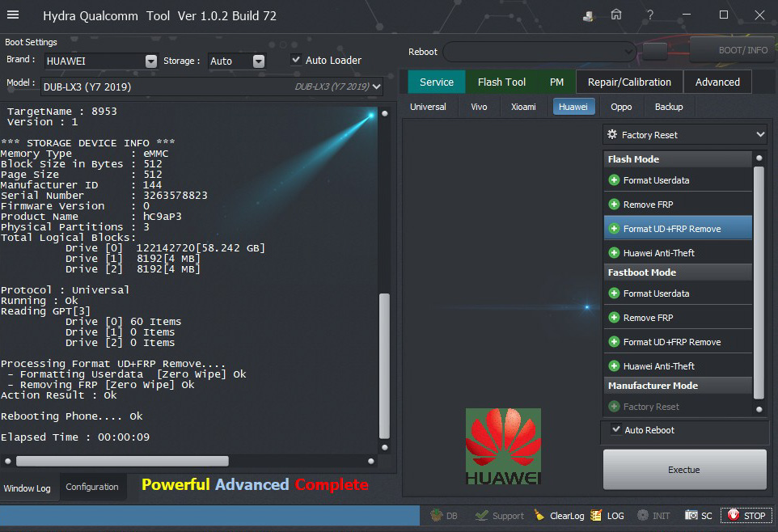
Task: Expand the Factory Reset dropdown
Action: click(x=685, y=135)
